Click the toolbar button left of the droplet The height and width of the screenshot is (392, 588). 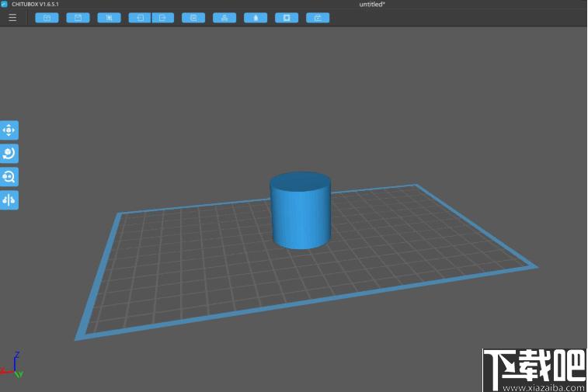tap(224, 18)
